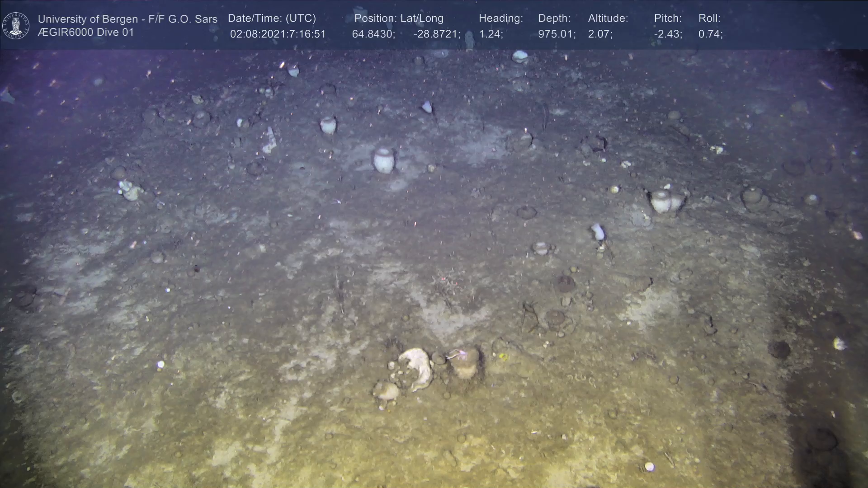Click the Depth label in overlay

tap(554, 19)
